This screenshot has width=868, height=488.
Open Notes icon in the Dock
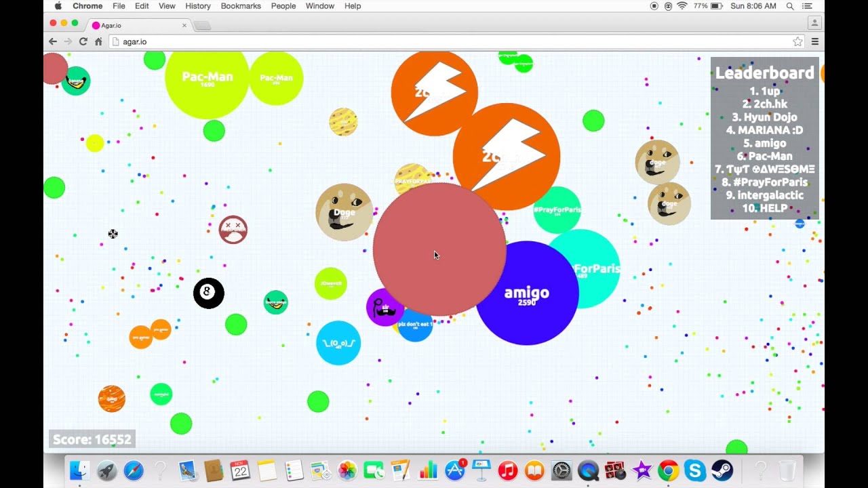[x=267, y=470]
